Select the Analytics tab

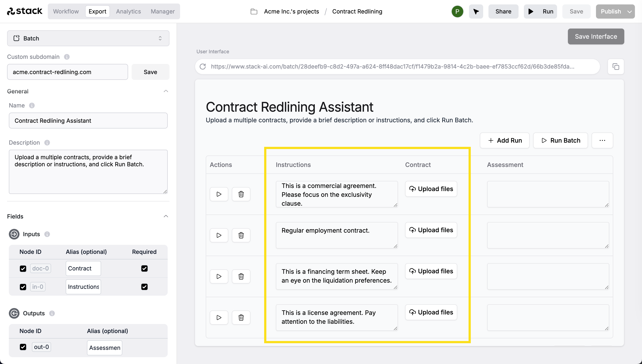(x=128, y=11)
